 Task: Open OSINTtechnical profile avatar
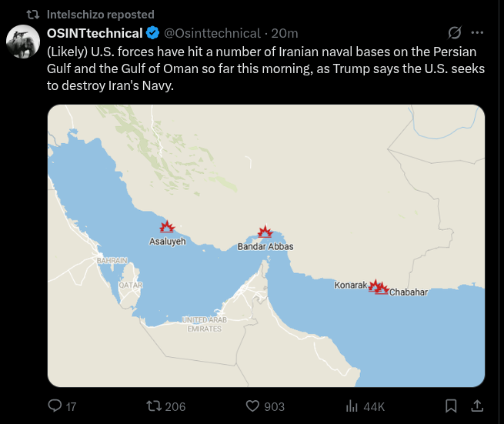pyautogui.click(x=22, y=42)
